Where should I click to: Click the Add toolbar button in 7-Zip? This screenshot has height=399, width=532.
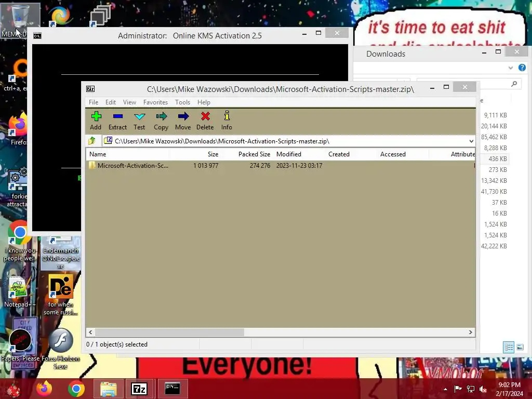coord(96,121)
